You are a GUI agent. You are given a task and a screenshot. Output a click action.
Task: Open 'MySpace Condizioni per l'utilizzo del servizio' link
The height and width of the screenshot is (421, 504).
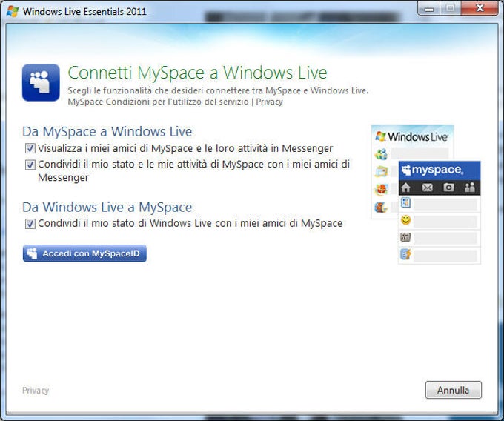pyautogui.click(x=158, y=102)
